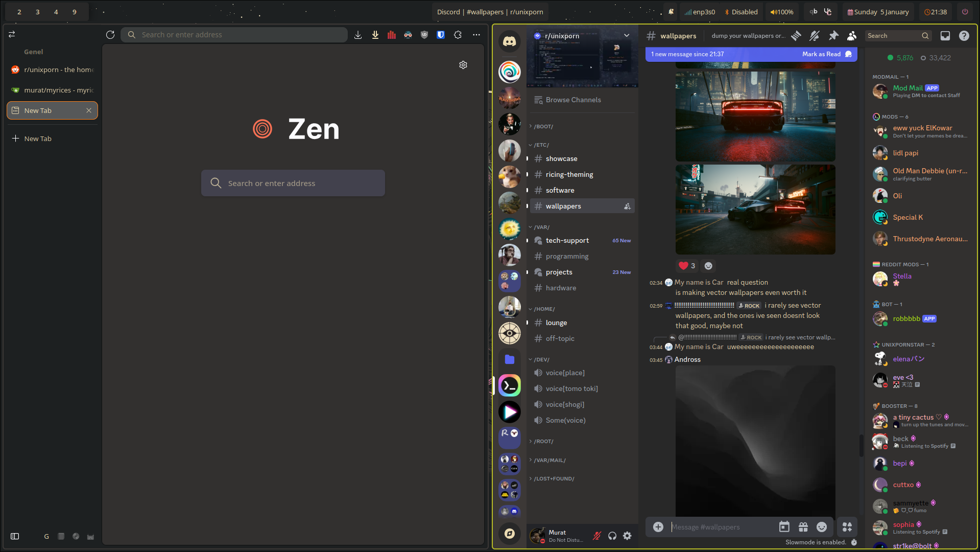Open the lounge channel

pyautogui.click(x=582, y=323)
